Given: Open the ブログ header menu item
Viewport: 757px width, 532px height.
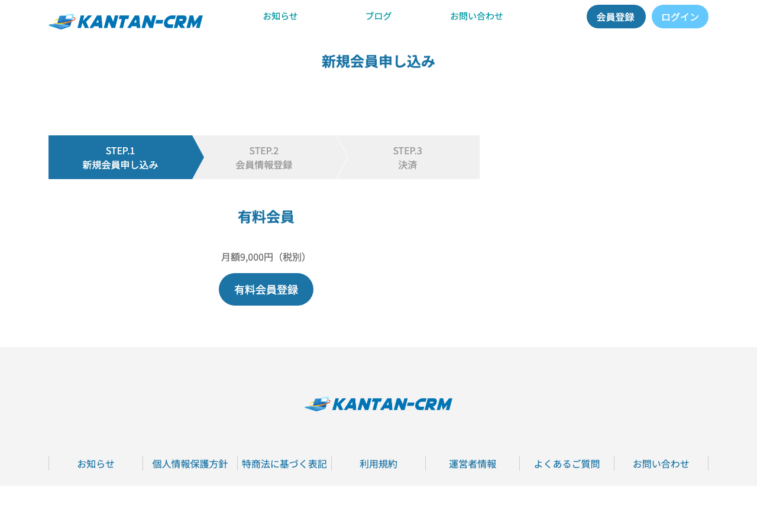Looking at the screenshot, I should 378,16.
